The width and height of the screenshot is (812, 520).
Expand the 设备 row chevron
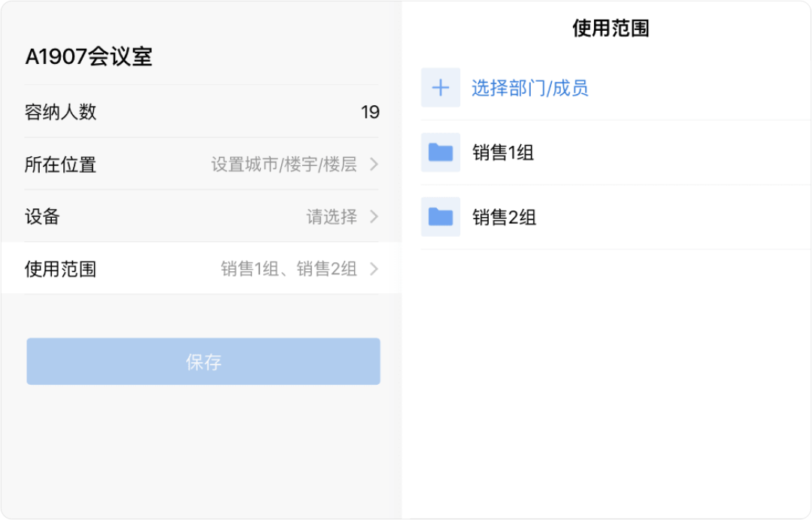(374, 217)
